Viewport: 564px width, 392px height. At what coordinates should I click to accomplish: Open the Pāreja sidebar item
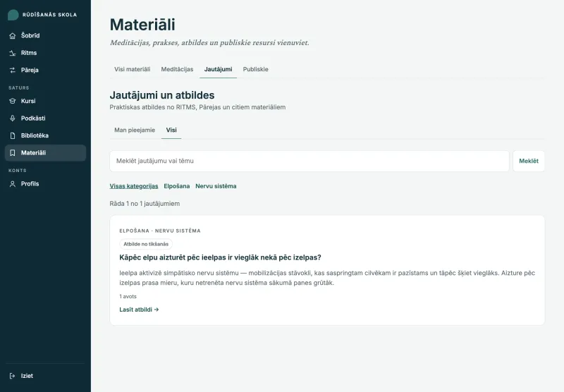click(45, 70)
